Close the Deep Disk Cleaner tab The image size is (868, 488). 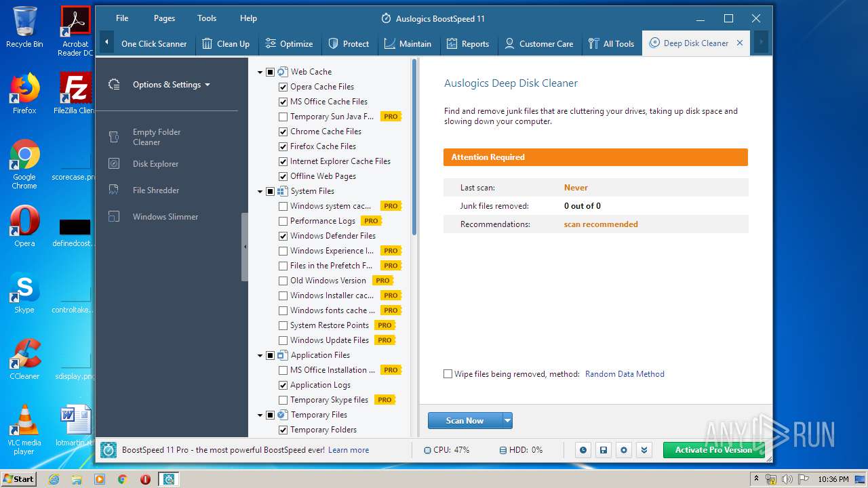[740, 43]
